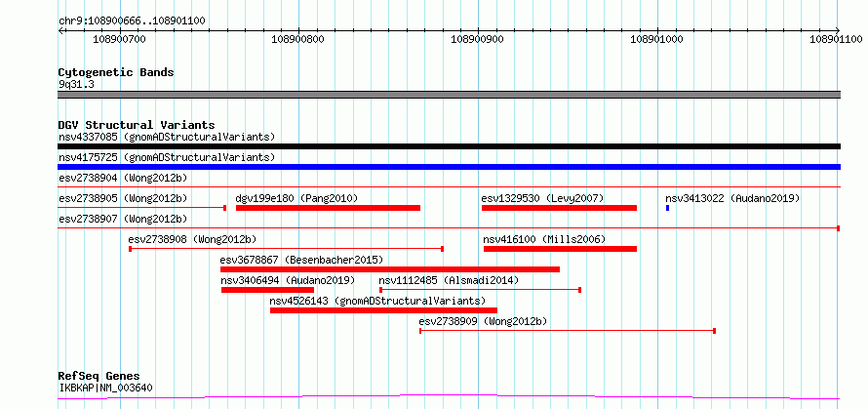868x409 pixels.
Task: Open esv2738907 (Wong2012b) label
Action: (123, 219)
